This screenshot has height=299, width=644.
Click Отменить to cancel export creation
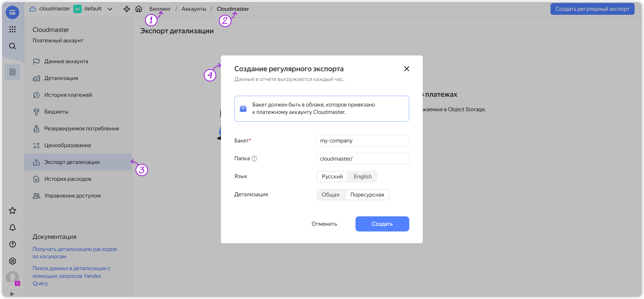coord(324,224)
